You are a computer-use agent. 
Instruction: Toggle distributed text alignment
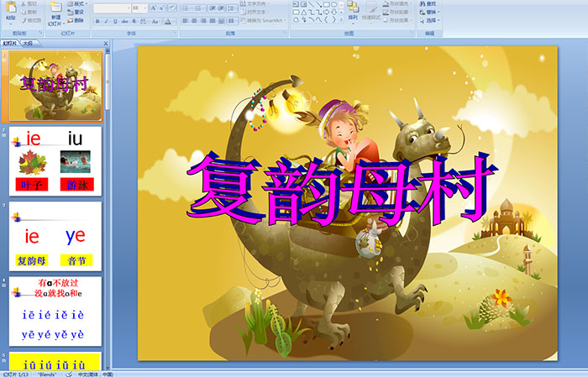click(221, 21)
